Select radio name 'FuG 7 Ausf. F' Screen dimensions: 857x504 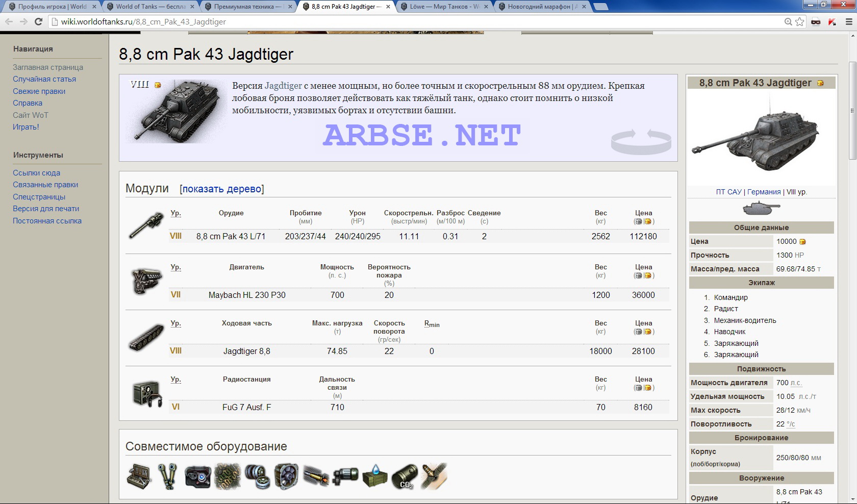247,407
